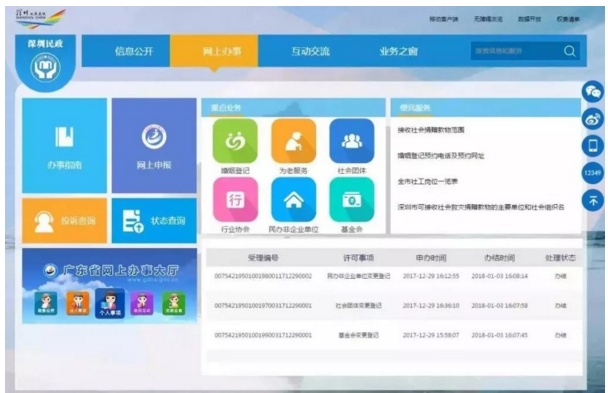This screenshot has width=608, height=393.
Task: Click the 2017-12-29 15:58:07 timestamp
Action: (x=431, y=335)
